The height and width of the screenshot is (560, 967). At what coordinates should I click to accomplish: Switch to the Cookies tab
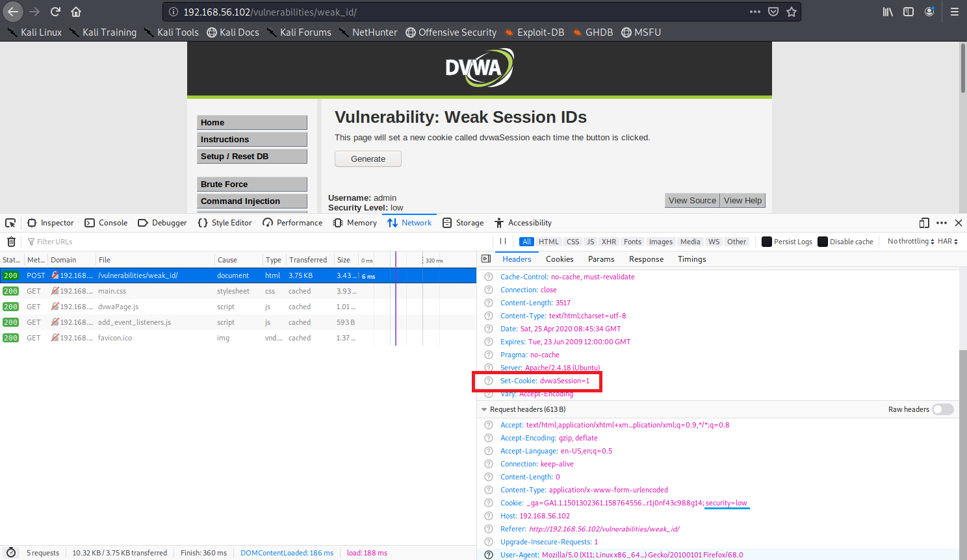(560, 259)
